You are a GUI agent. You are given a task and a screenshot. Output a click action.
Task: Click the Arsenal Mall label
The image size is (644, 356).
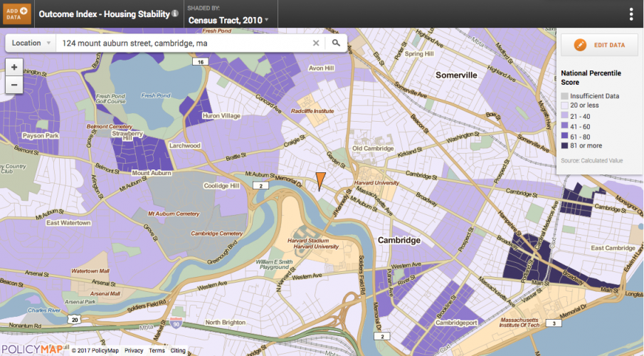(105, 293)
